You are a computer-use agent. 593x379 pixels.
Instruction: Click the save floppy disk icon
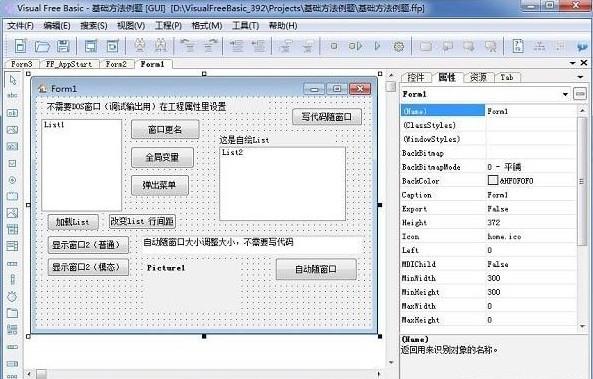coord(63,46)
